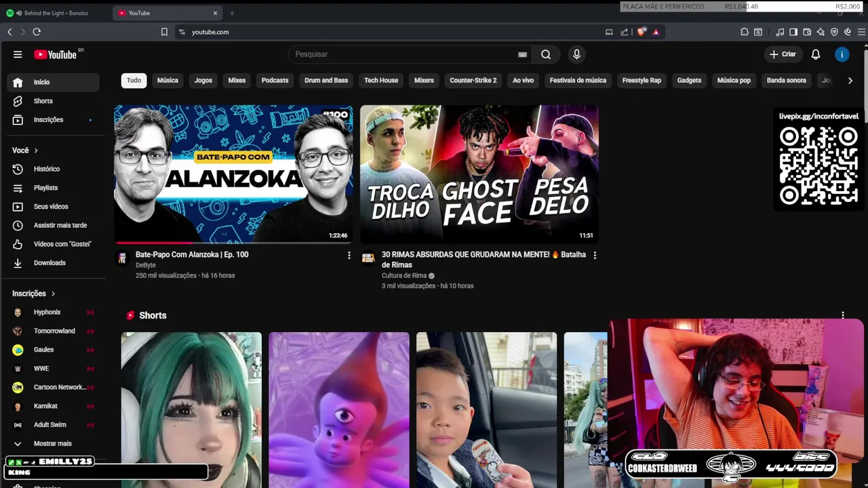
Task: Select the Counter-Strike 2 chip
Action: (x=473, y=81)
